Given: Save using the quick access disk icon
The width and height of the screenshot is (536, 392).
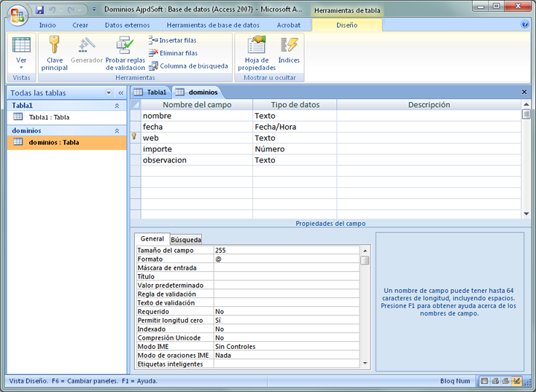Looking at the screenshot, I should coord(40,9).
